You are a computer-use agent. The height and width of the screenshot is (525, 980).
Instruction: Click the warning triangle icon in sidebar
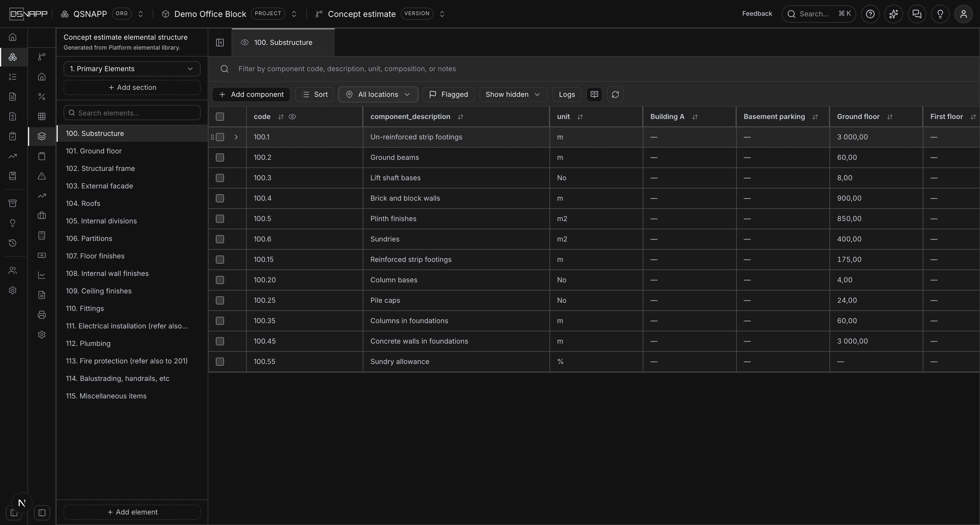(42, 176)
